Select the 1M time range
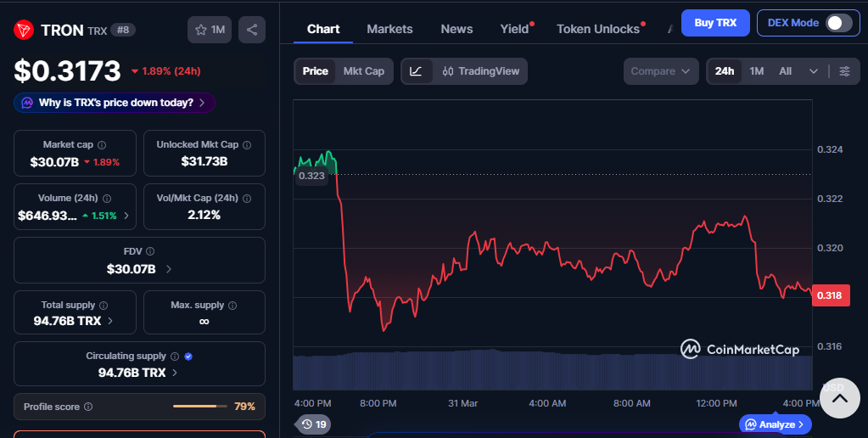868x438 pixels. pos(756,71)
